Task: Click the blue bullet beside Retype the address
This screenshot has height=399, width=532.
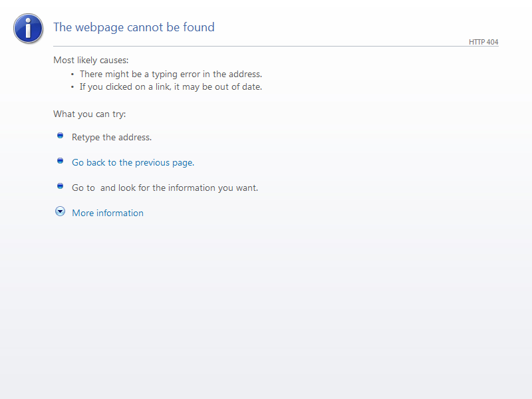Action: tap(60, 136)
